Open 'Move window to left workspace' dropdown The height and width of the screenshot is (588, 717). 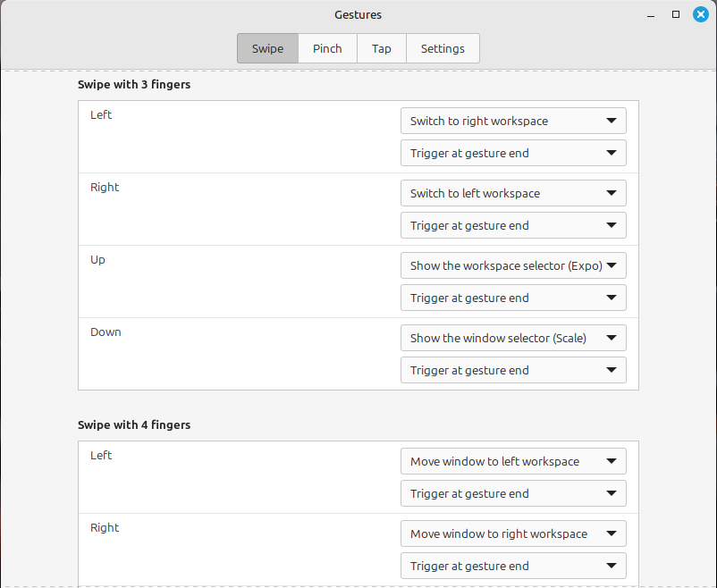pos(513,461)
